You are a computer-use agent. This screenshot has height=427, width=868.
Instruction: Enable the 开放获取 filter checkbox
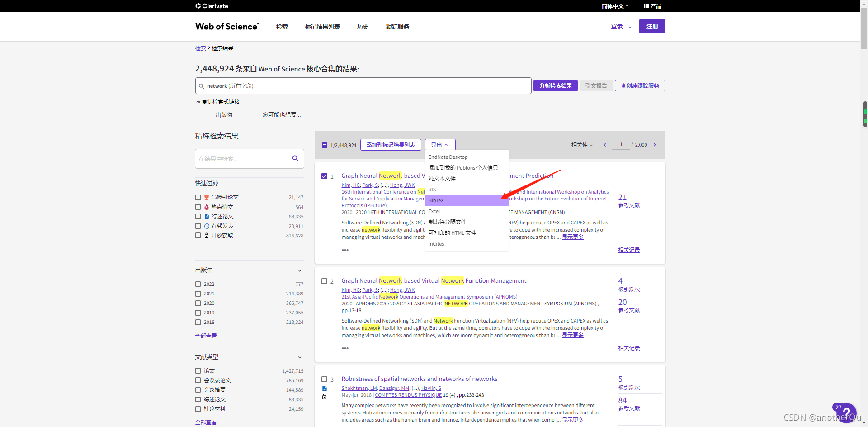tap(198, 235)
